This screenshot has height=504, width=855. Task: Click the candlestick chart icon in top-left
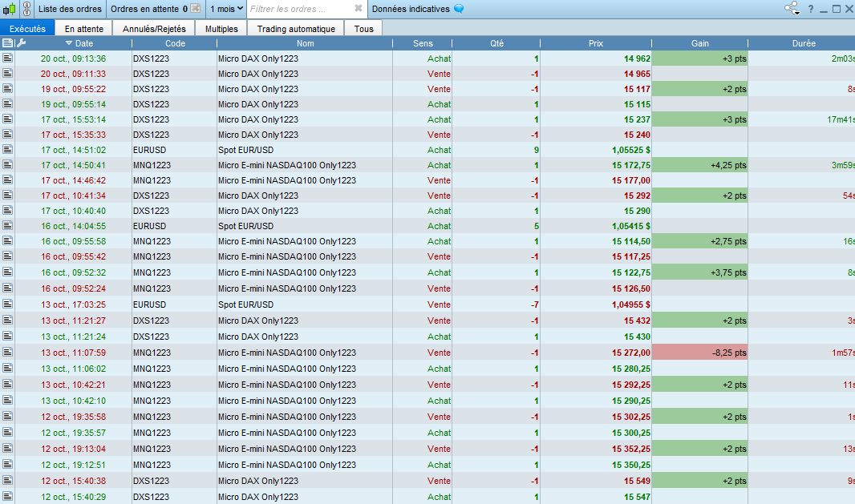coord(9,9)
